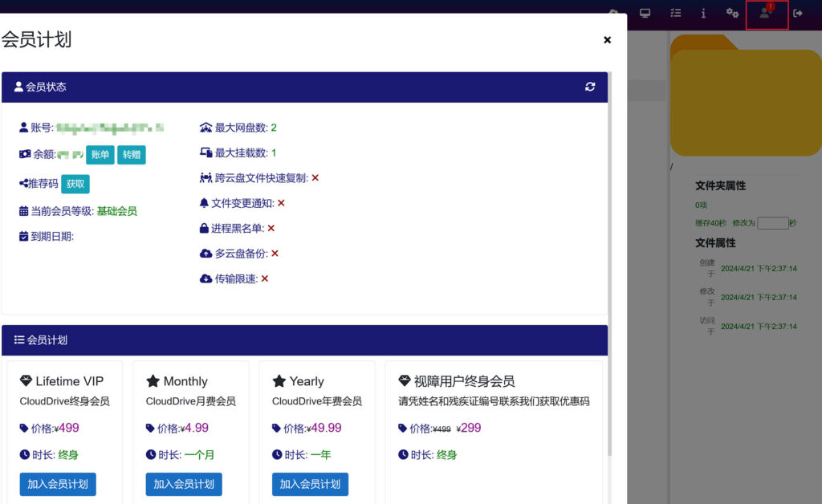The width and height of the screenshot is (822, 504).
Task: Click the dialog's vertical scrollbar
Action: (x=610, y=241)
